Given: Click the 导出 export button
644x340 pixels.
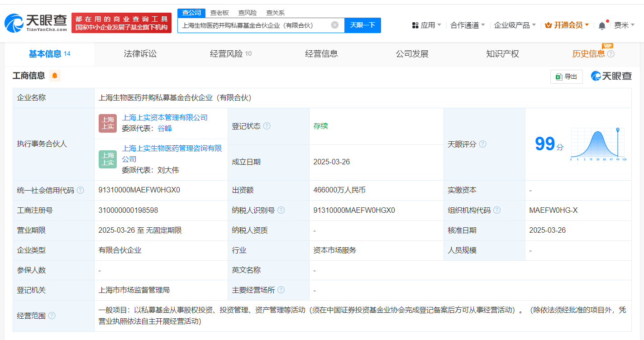Looking at the screenshot, I should tap(566, 77).
